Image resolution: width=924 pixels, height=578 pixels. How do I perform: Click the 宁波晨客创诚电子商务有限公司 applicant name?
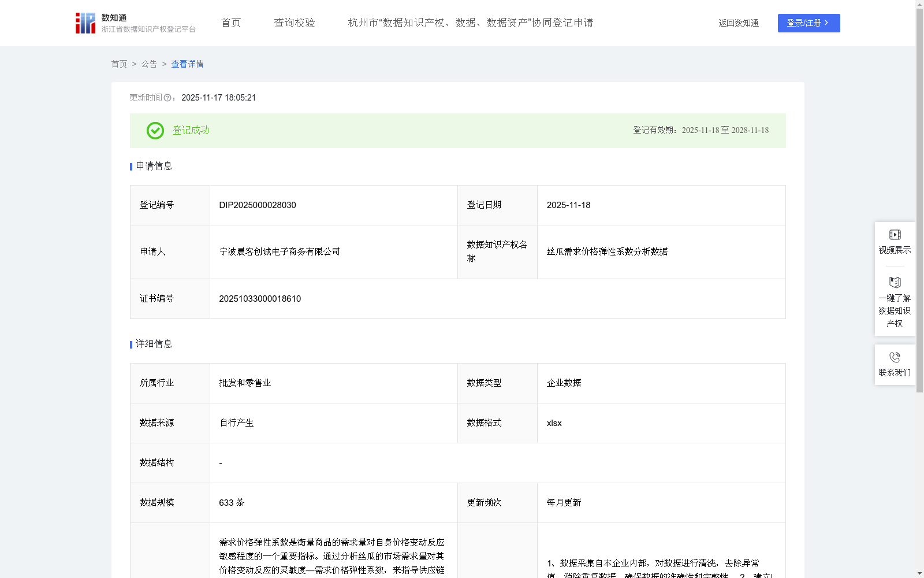[280, 252]
